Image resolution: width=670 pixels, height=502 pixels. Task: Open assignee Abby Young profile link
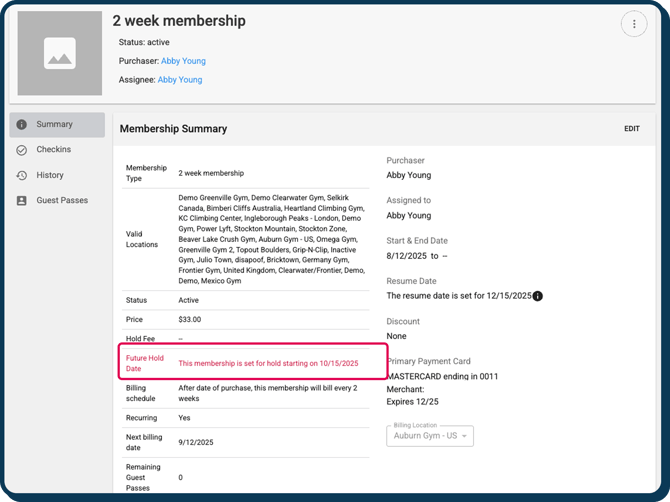(180, 80)
